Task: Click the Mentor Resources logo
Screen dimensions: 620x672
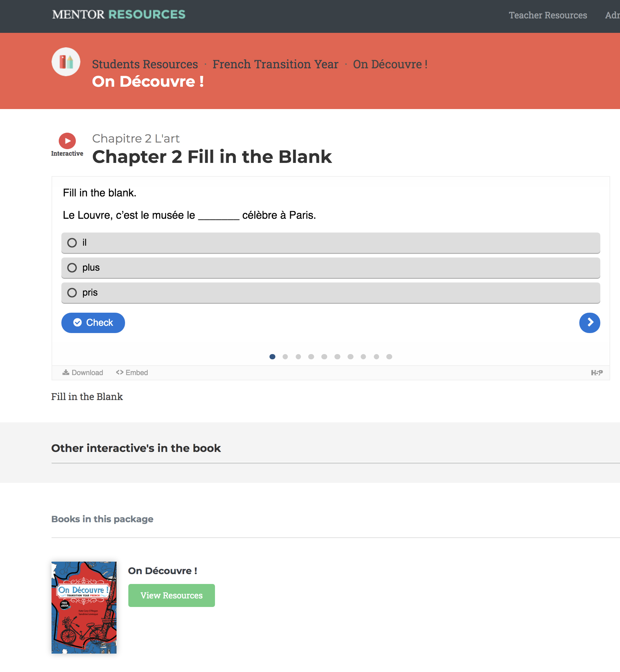Action: [119, 14]
